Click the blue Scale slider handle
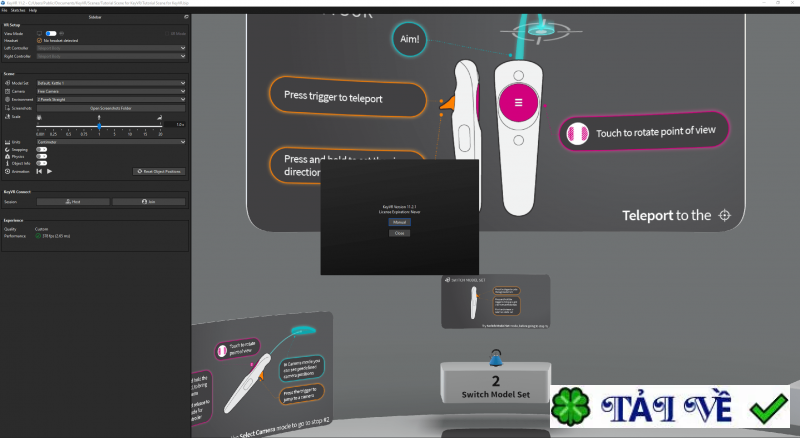Image resolution: width=800 pixels, height=438 pixels. tap(99, 125)
